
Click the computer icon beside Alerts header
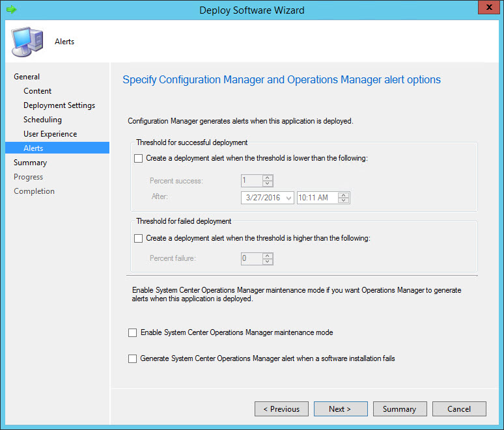(26, 42)
